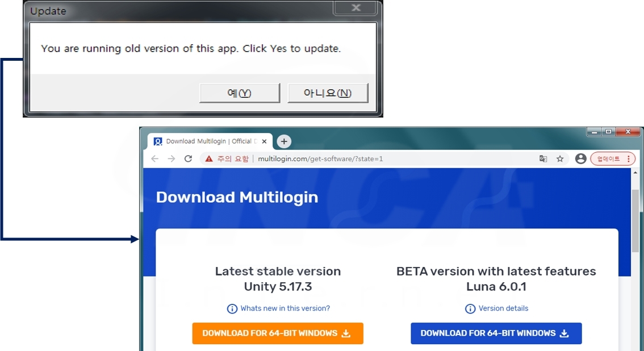Close the Chrome window
644x351 pixels.
(628, 132)
